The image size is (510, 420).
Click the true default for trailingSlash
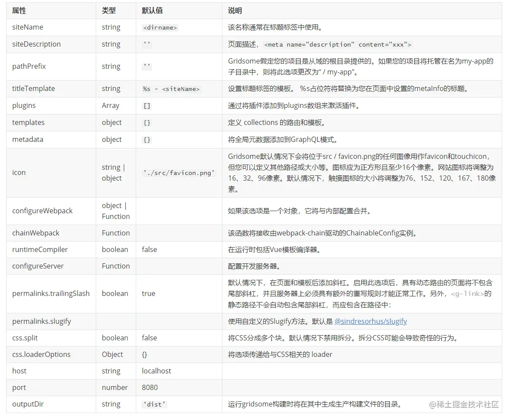tap(149, 293)
